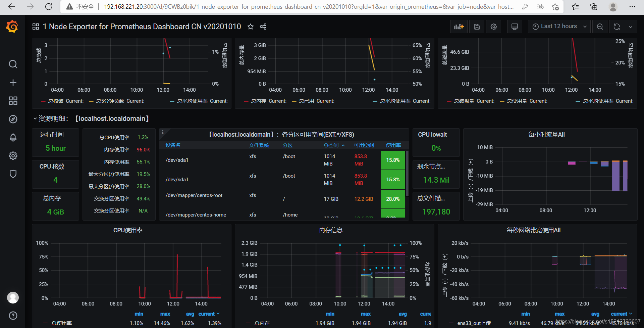Click the 运行时间 5 hour stat panel

(56, 142)
